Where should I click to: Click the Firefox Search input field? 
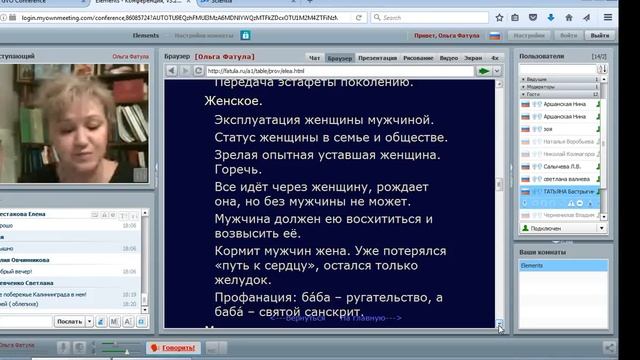[429, 18]
